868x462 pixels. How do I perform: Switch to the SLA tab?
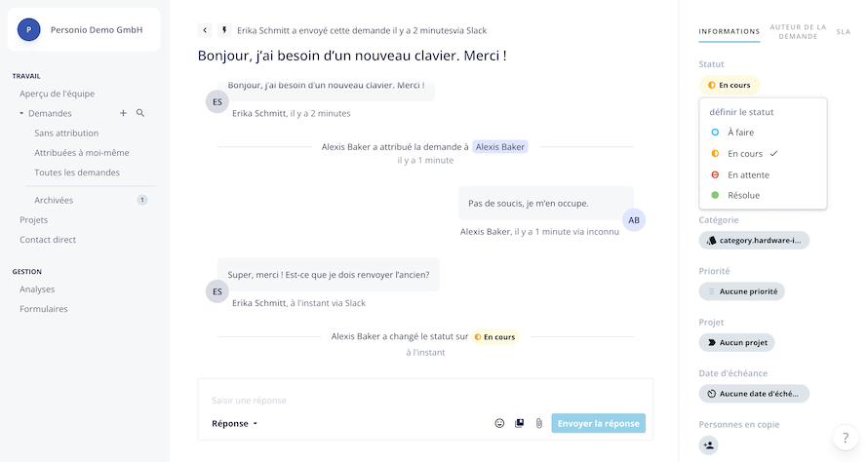point(843,31)
